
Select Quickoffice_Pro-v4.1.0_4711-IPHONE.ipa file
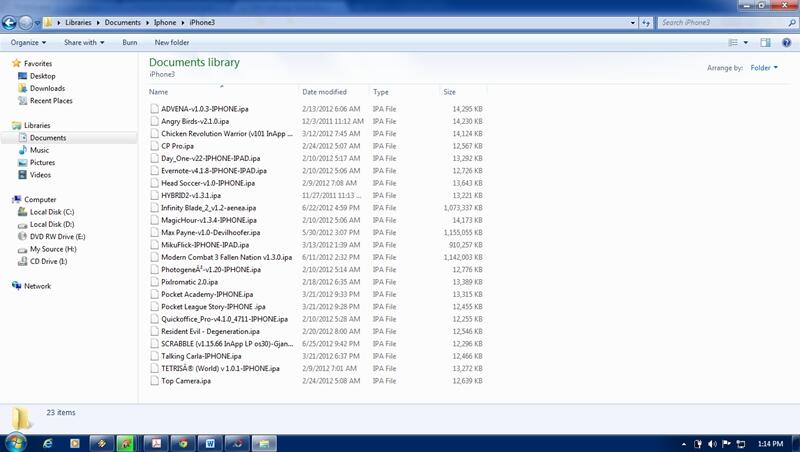224,319
